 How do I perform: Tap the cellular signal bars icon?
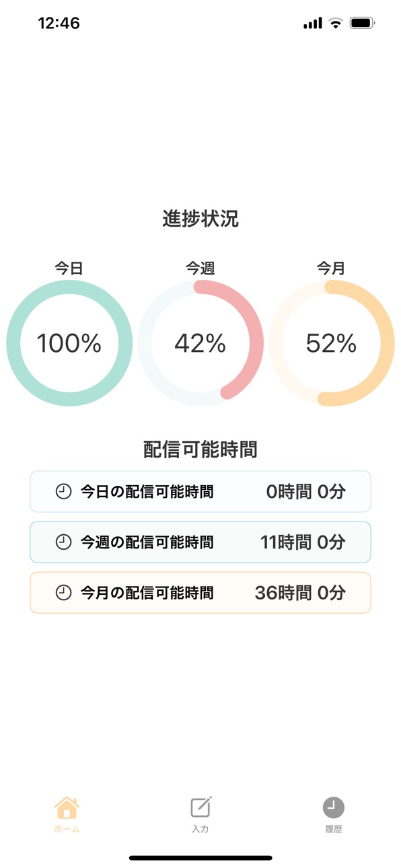coord(313,24)
